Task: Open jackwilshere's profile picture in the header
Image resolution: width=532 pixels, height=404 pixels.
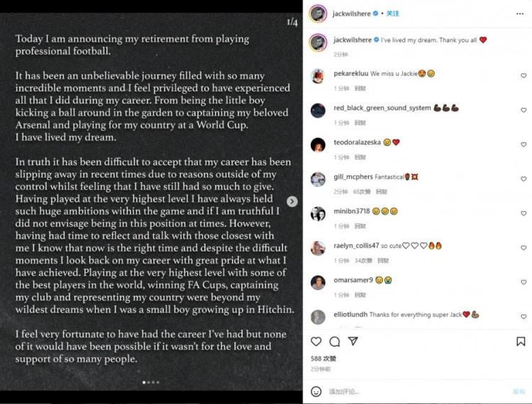Action: tap(318, 13)
